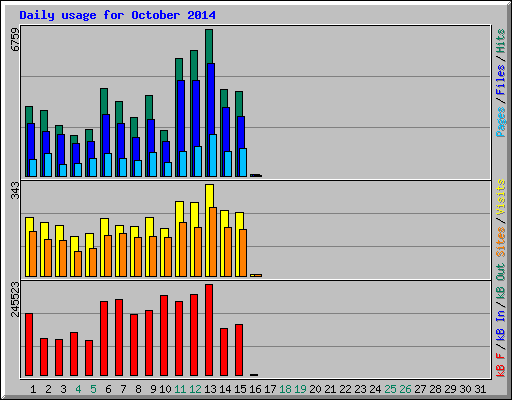Click the red kB bar for day 1

tap(29, 345)
